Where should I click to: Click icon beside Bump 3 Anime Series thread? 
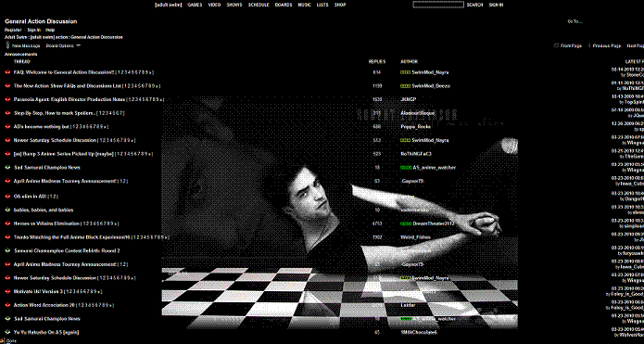pos(7,154)
